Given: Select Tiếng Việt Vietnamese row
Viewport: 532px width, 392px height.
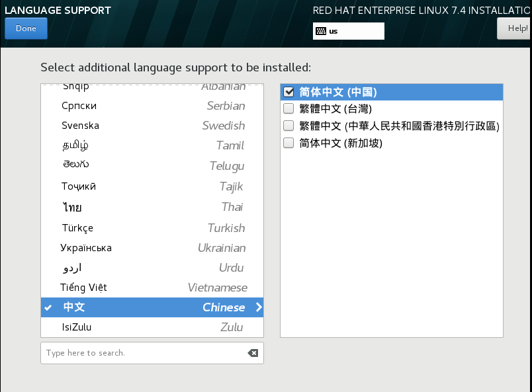Looking at the screenshot, I should (152, 288).
